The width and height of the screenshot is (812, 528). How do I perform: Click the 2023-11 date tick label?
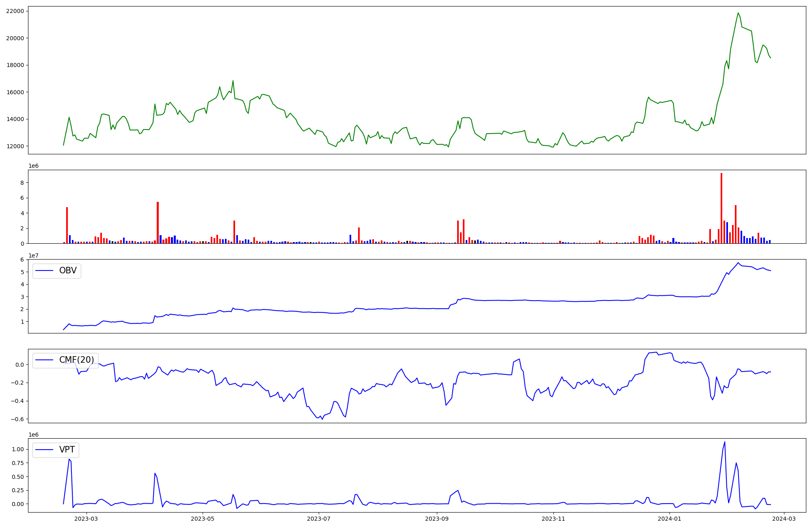click(553, 519)
